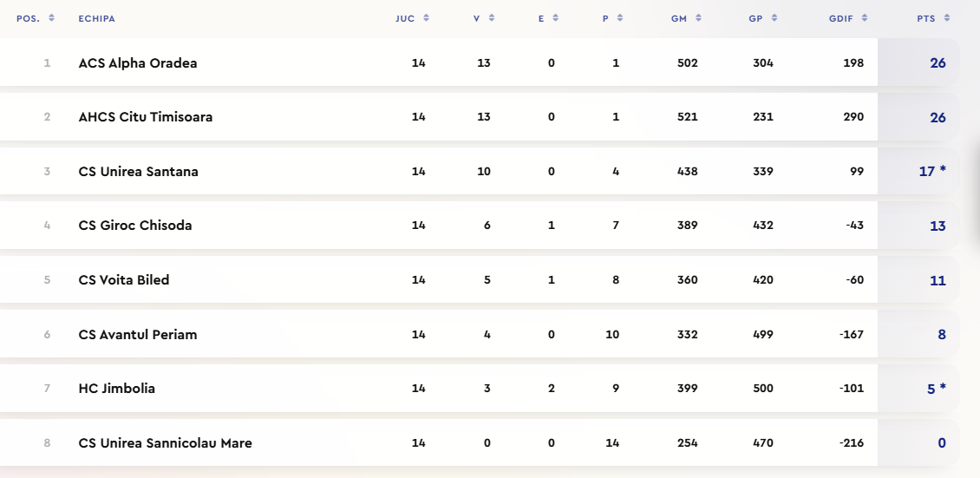Click the 17 * points cell
The image size is (980, 478).
click(x=931, y=172)
